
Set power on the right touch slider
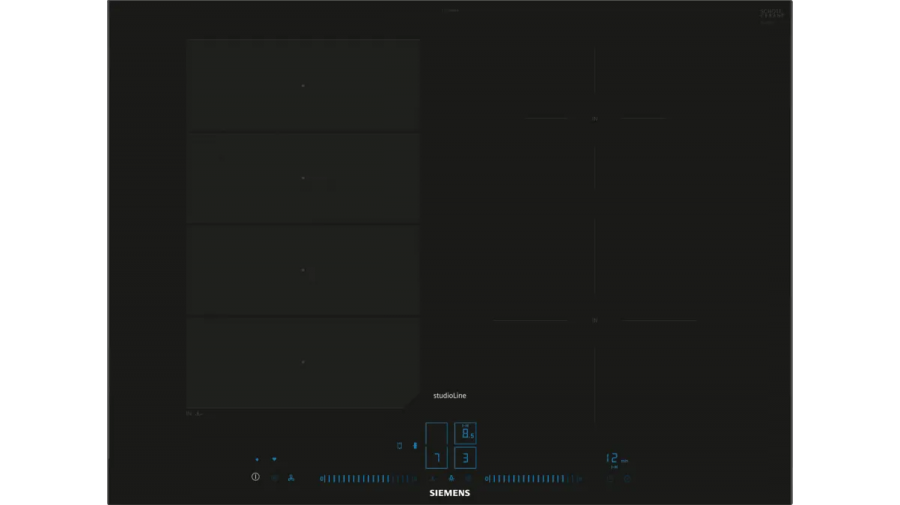click(534, 478)
